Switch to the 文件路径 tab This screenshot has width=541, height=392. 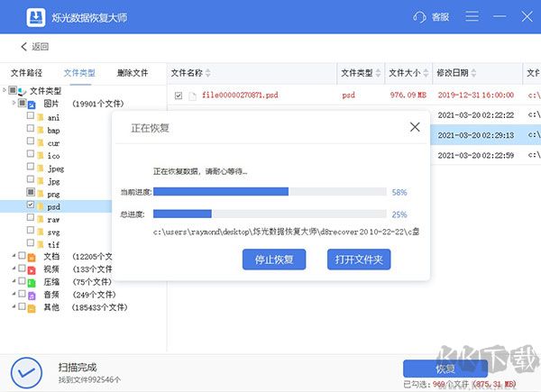click(x=27, y=73)
